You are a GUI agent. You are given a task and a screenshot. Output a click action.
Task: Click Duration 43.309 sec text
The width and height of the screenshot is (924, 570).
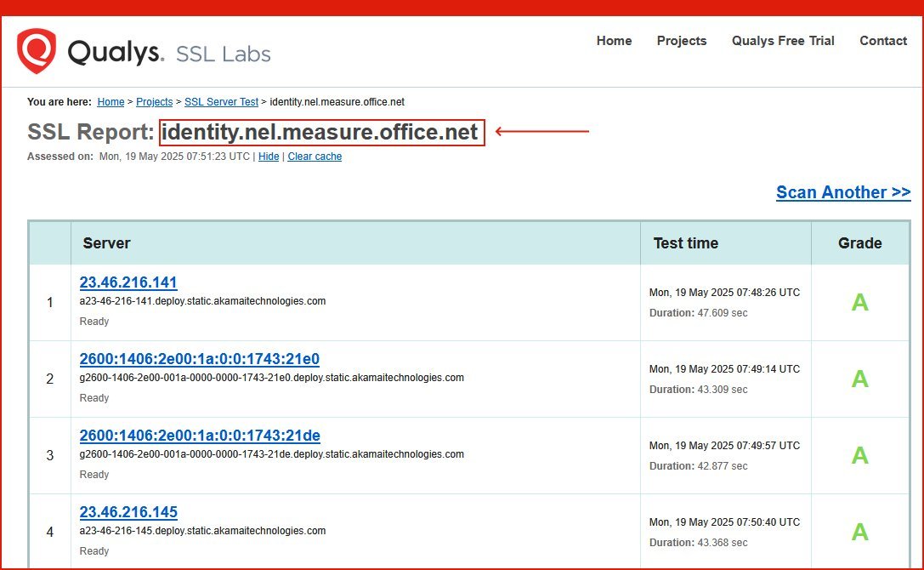tap(698, 390)
